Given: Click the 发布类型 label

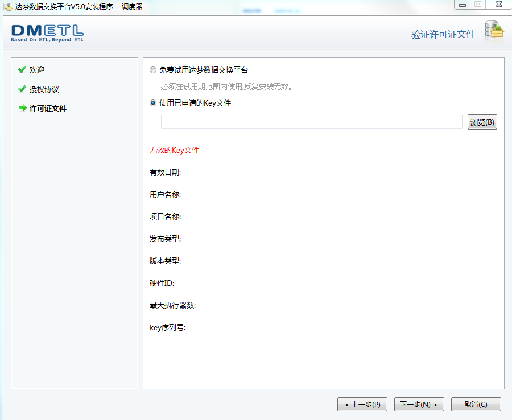Looking at the screenshot, I should (x=165, y=239).
